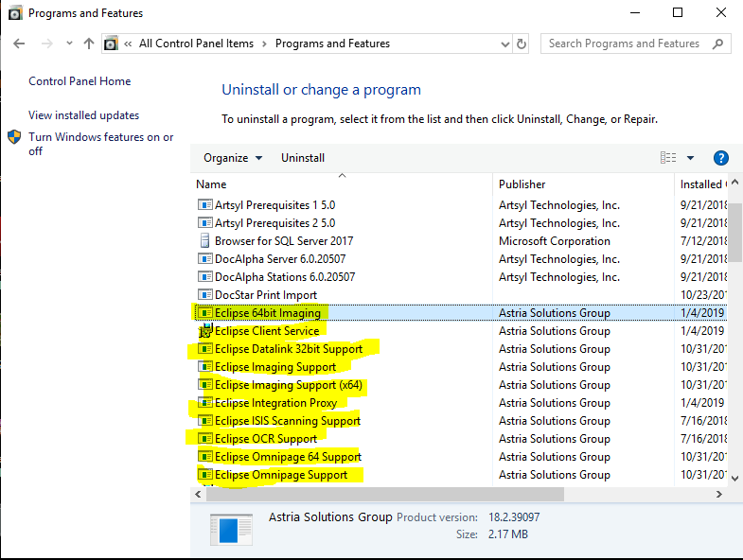
Task: Click the Forward navigation arrow
Action: (x=47, y=44)
